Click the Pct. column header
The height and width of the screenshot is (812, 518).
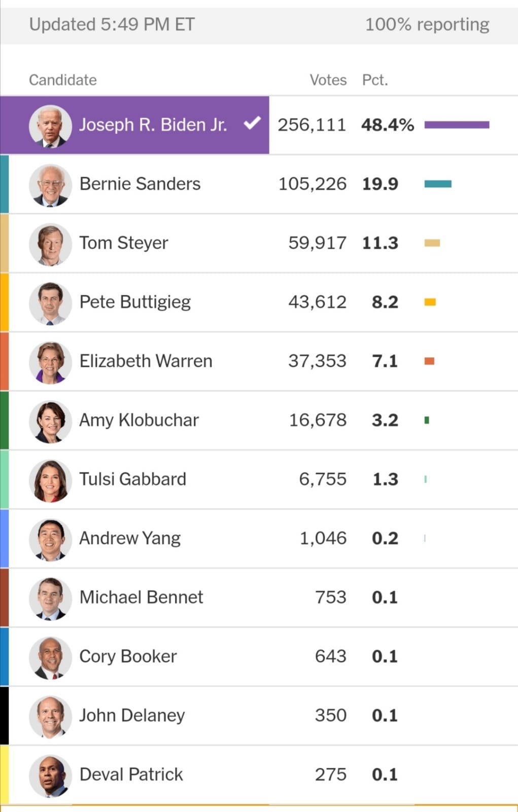(x=375, y=80)
